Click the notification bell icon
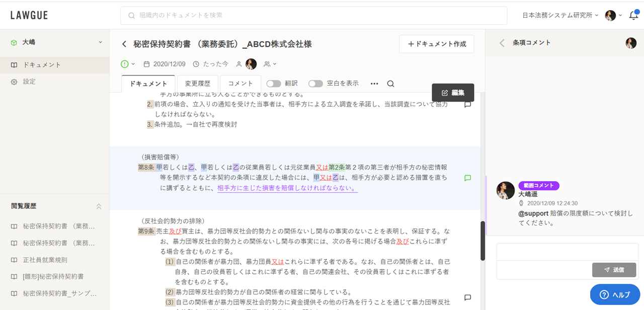This screenshot has width=644, height=310. pos(633,16)
